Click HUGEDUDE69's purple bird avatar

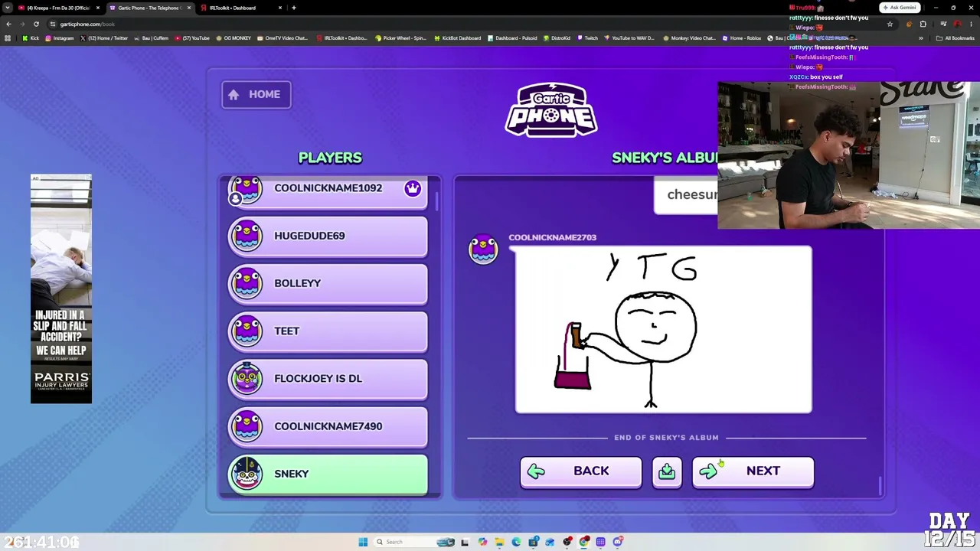pyautogui.click(x=247, y=236)
